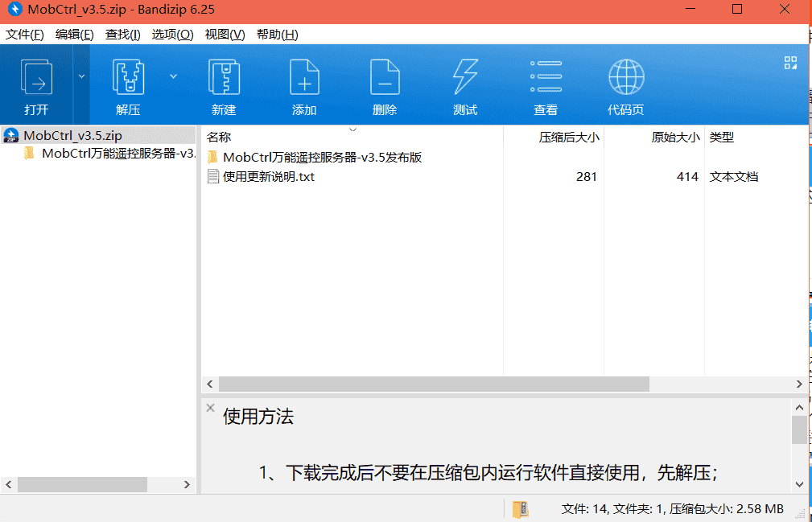
Task: Click compressed size value 281
Action: point(586,177)
